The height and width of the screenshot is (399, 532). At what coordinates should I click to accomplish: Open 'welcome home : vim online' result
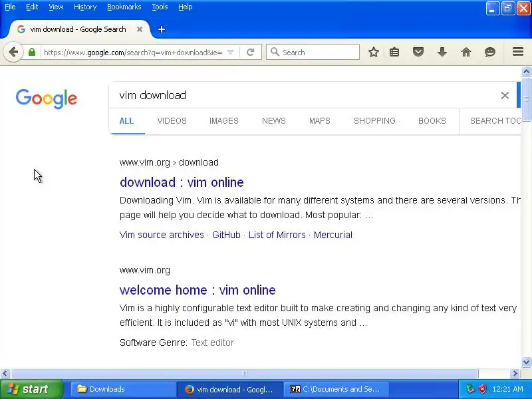[x=198, y=290]
